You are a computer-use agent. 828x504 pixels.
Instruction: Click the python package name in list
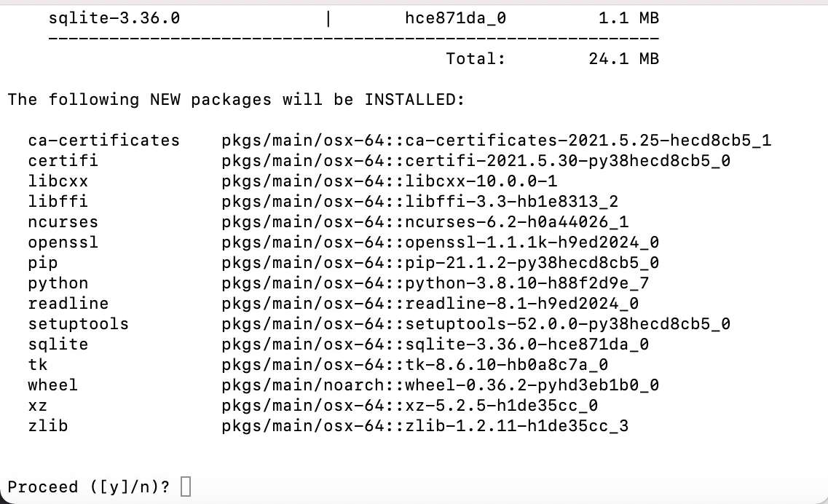(58, 284)
